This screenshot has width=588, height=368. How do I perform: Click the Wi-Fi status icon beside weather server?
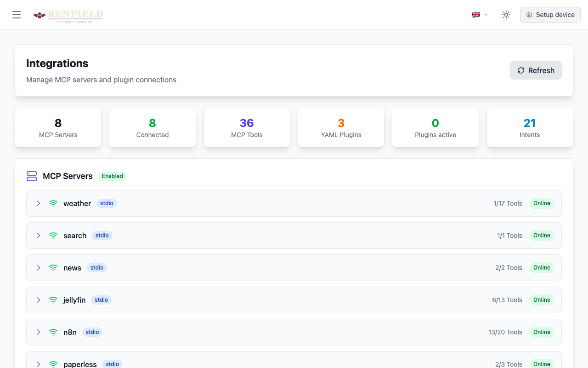pyautogui.click(x=53, y=203)
